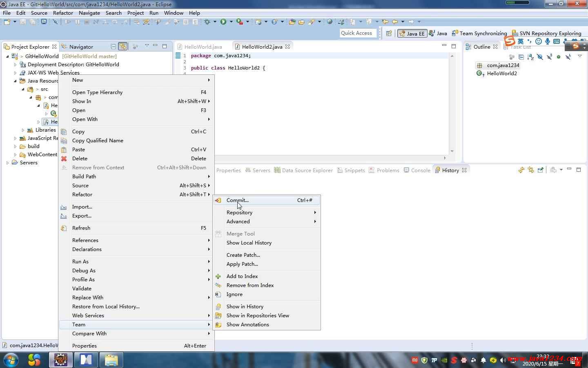Expand Deployment Descriptor: GitHelloWorld node
Screen dimensions: 588x368
coord(15,65)
